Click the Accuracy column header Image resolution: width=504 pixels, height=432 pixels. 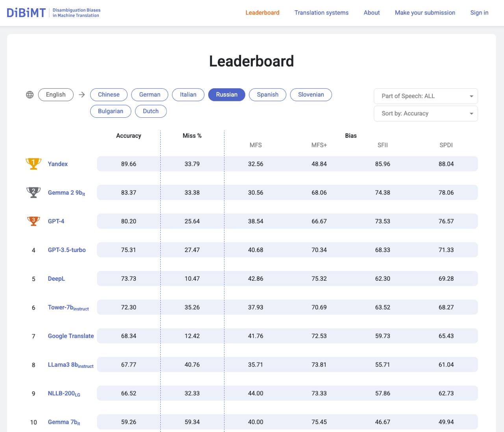(129, 135)
